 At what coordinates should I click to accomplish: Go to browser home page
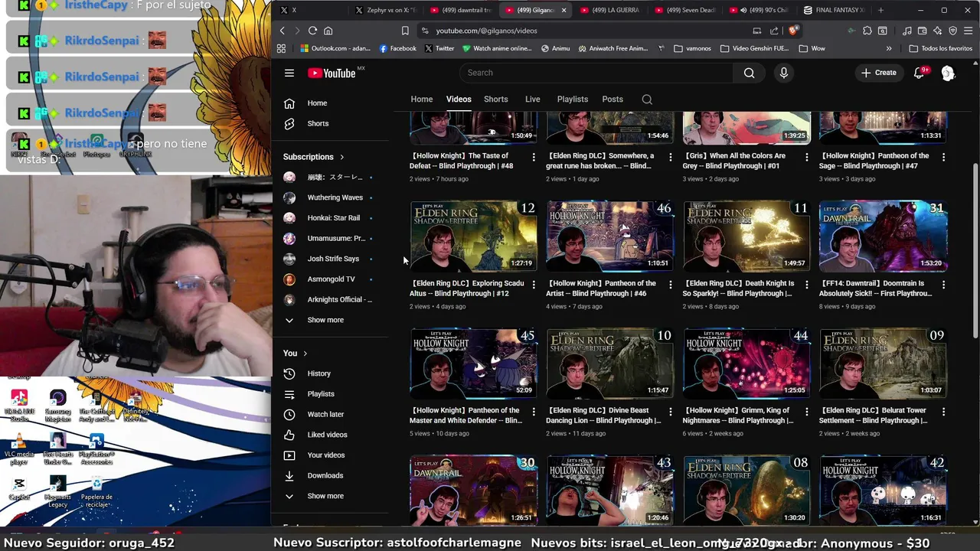point(328,31)
